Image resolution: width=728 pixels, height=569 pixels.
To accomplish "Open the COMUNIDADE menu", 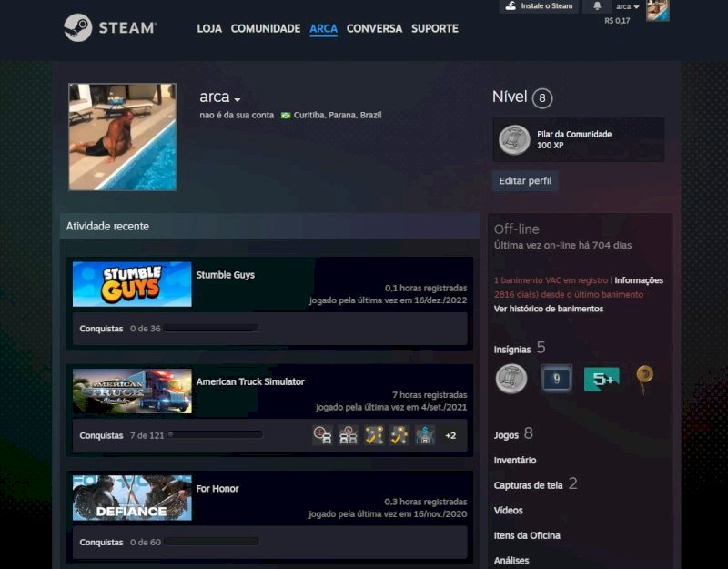I will click(x=266, y=29).
